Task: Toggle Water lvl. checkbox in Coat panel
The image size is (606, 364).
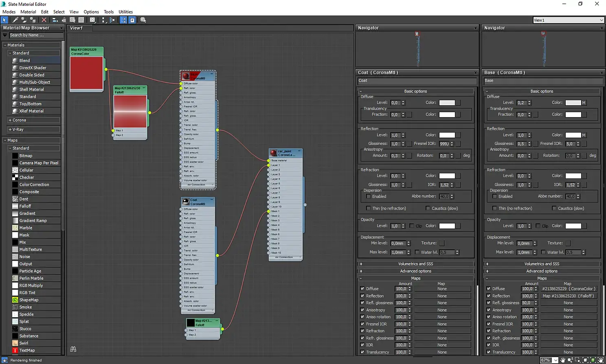Action: (x=417, y=252)
